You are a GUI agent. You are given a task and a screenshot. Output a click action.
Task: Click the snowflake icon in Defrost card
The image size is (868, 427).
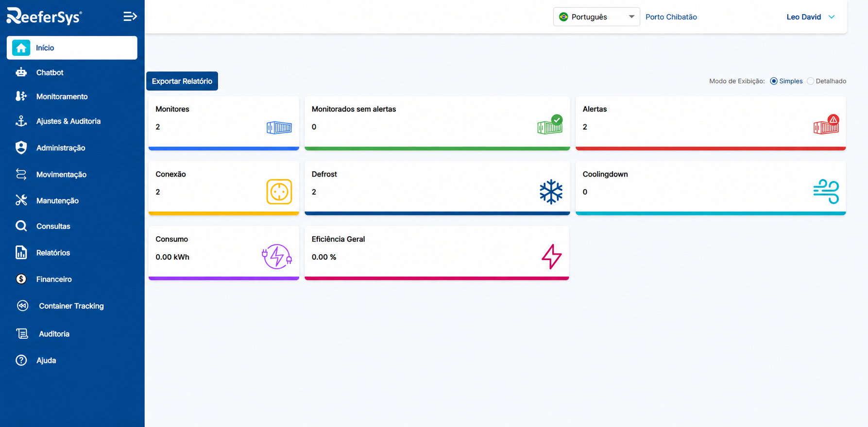[x=551, y=192]
